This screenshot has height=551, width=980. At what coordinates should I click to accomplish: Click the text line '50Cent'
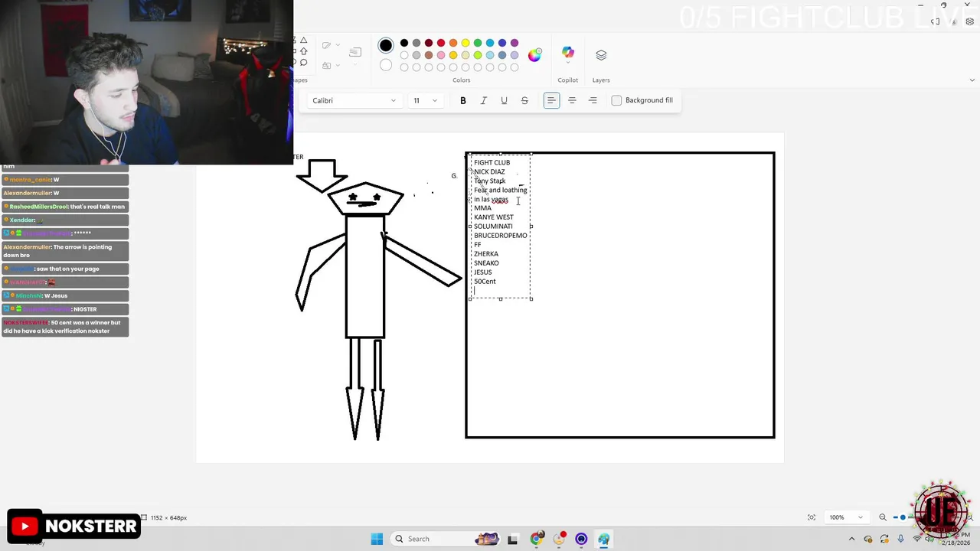(485, 282)
